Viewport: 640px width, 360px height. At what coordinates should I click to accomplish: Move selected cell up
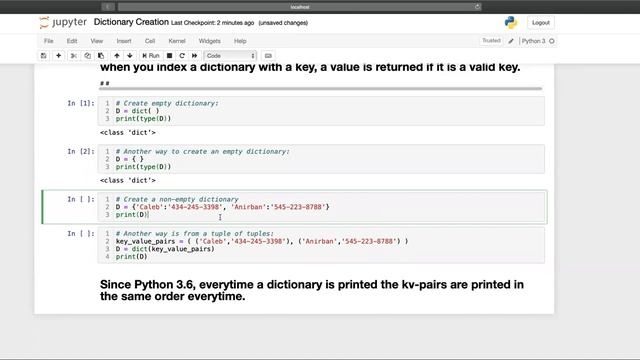(x=117, y=56)
